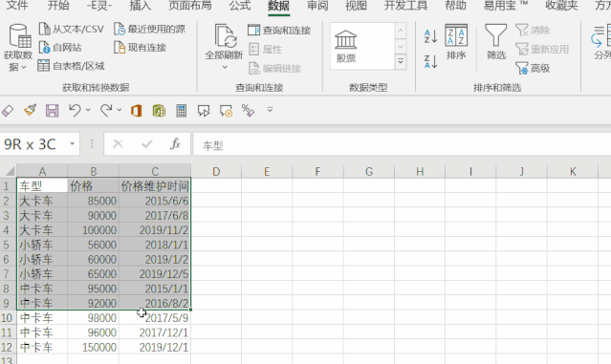The image size is (611, 364).
Task: Open the Calculator icon
Action: click(181, 111)
